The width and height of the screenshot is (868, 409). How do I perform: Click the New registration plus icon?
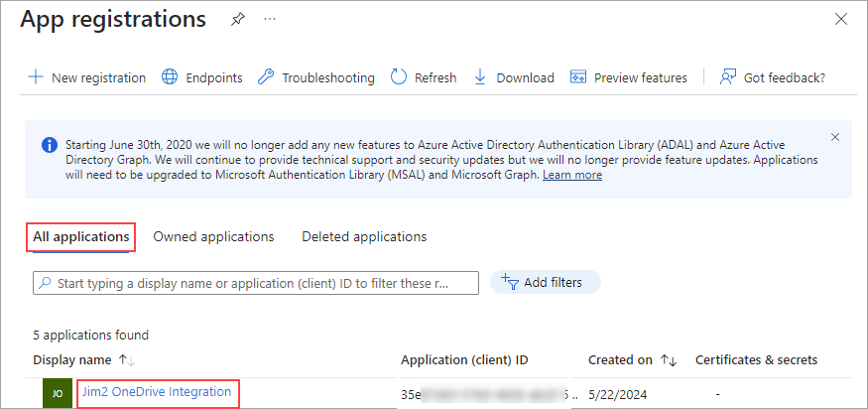(x=36, y=77)
